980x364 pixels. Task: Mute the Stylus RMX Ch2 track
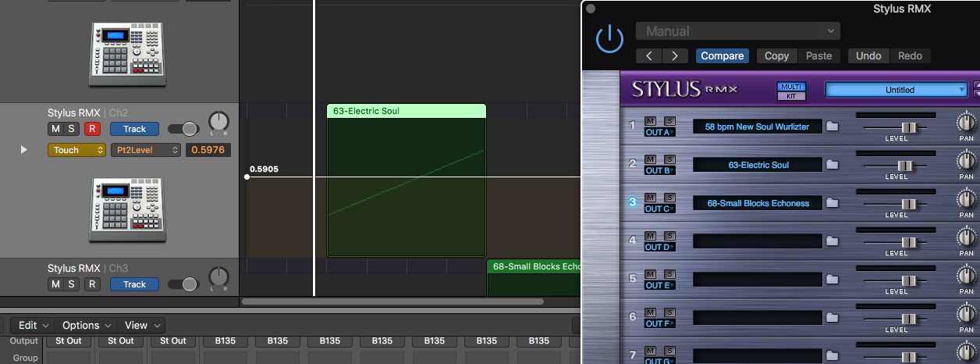pyautogui.click(x=55, y=129)
